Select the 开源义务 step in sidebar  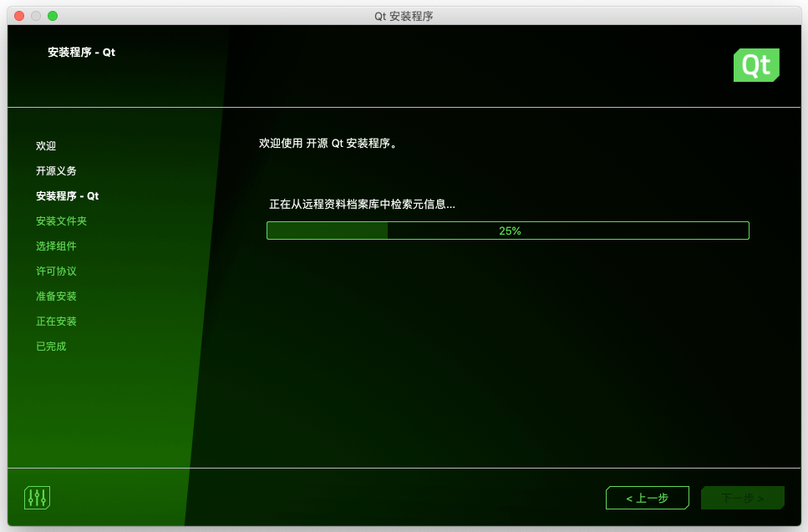[x=56, y=171]
